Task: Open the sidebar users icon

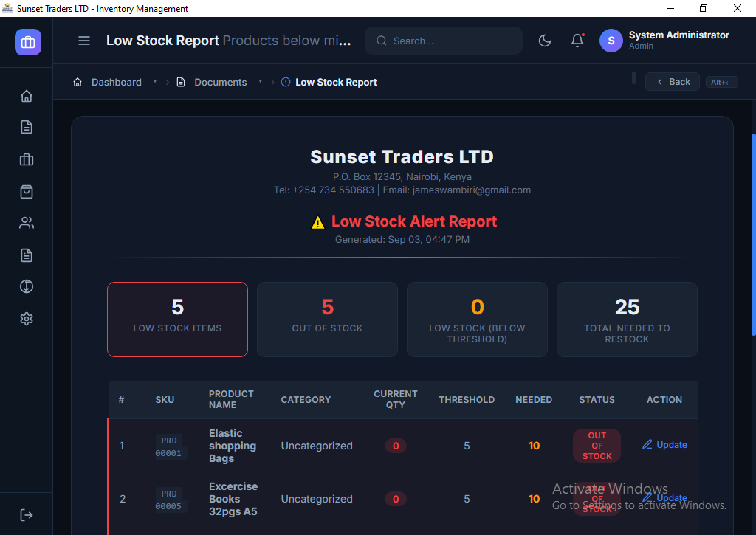Action: (27, 223)
